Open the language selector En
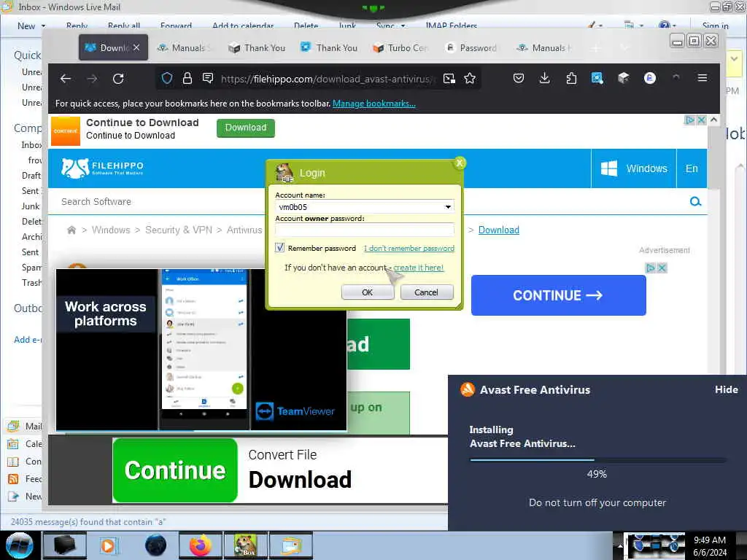Image resolution: width=747 pixels, height=560 pixels. (x=692, y=168)
